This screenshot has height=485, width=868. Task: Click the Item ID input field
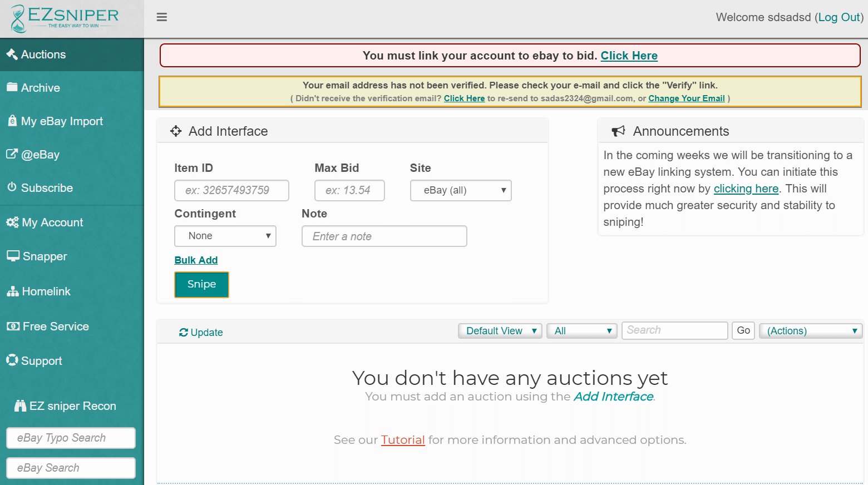pos(231,190)
